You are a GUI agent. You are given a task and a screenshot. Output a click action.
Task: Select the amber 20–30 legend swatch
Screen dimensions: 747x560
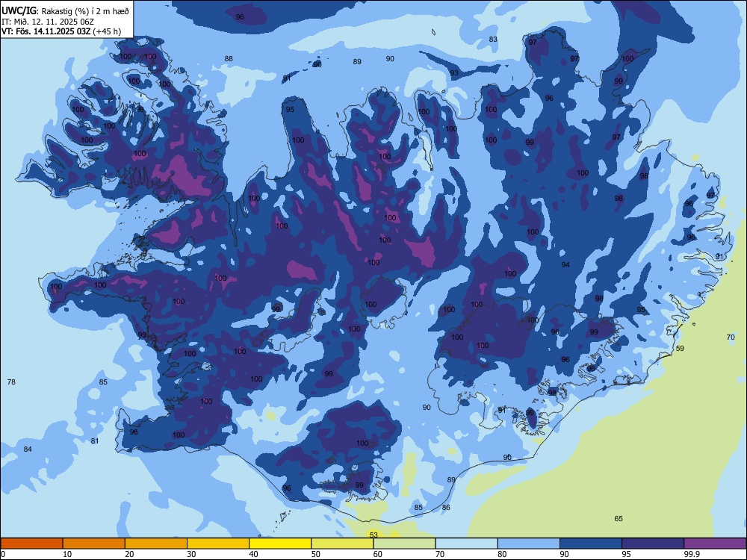(x=156, y=544)
